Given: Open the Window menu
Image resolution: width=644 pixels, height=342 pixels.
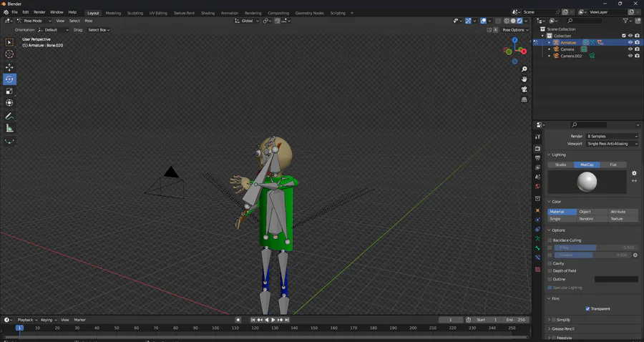Looking at the screenshot, I should pyautogui.click(x=57, y=12).
